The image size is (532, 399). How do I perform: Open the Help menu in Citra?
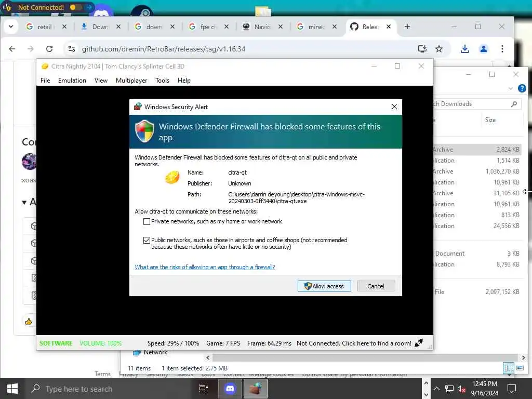184,81
